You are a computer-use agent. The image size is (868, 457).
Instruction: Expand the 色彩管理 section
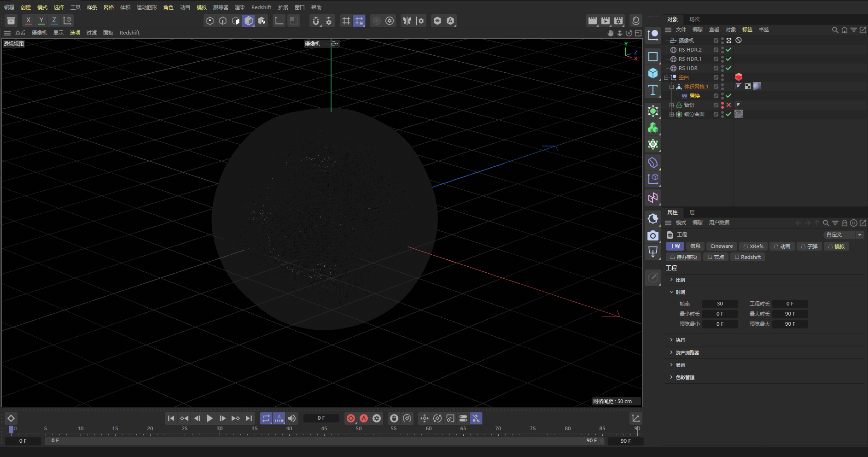point(671,377)
